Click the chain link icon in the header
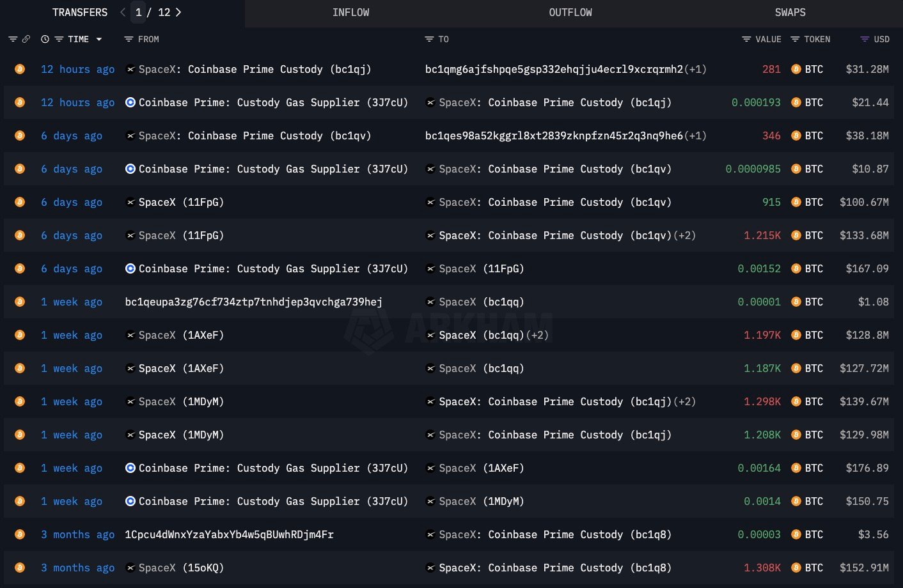Screen dimensions: 903x588 pyautogui.click(x=26, y=40)
